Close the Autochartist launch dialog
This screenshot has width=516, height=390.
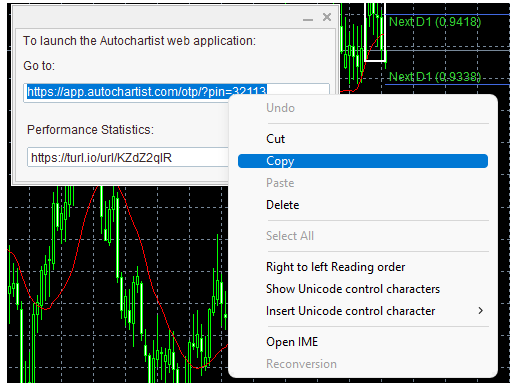pyautogui.click(x=327, y=17)
